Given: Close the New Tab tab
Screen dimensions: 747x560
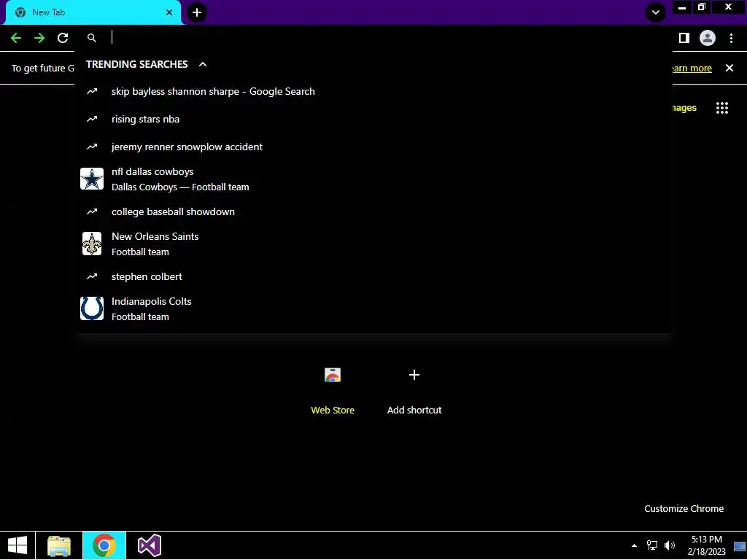Looking at the screenshot, I should click(169, 12).
